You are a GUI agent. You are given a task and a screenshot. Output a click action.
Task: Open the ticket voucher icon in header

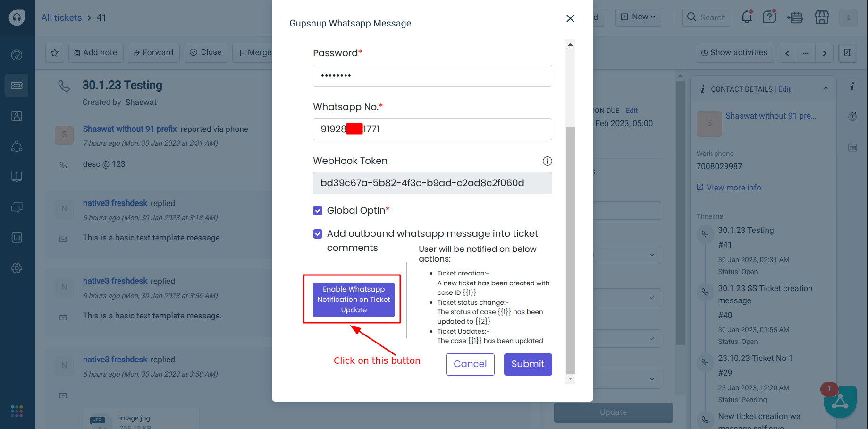point(795,18)
